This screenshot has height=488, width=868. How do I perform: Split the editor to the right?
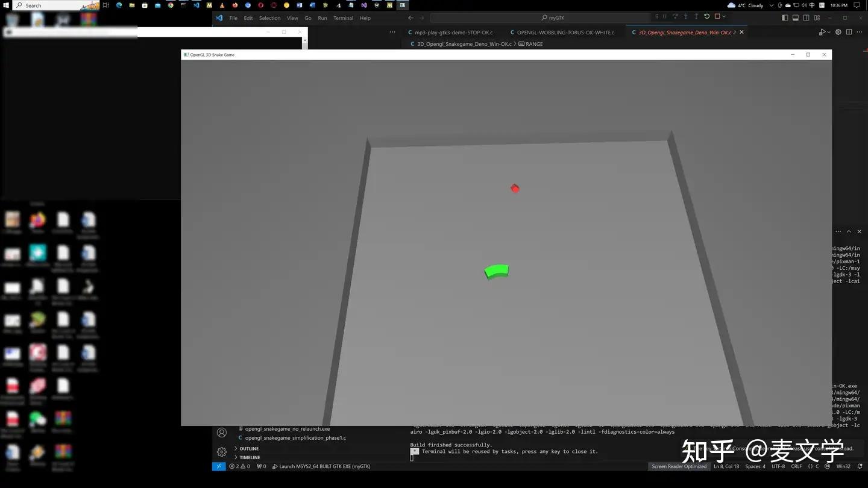[x=849, y=32]
